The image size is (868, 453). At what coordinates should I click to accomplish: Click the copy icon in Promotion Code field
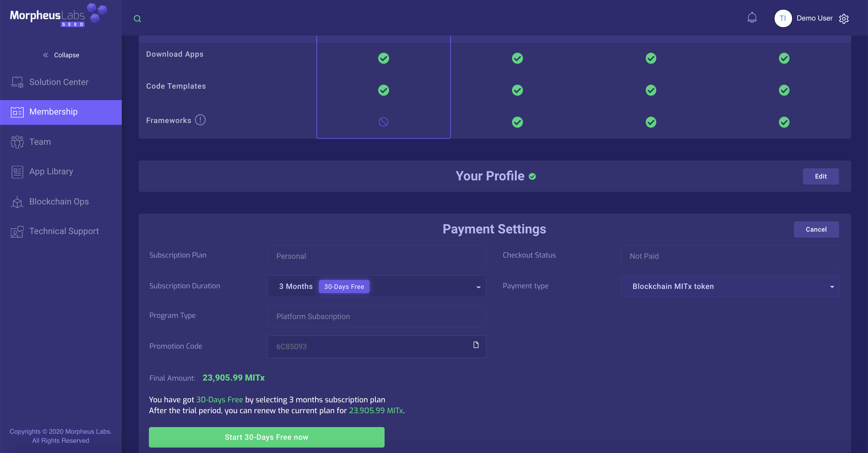[476, 345]
